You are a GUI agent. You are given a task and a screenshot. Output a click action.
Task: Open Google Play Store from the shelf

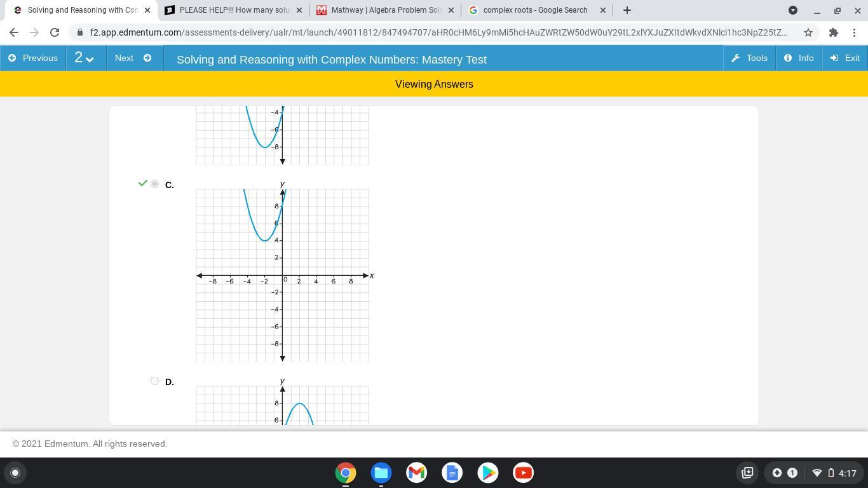click(488, 473)
